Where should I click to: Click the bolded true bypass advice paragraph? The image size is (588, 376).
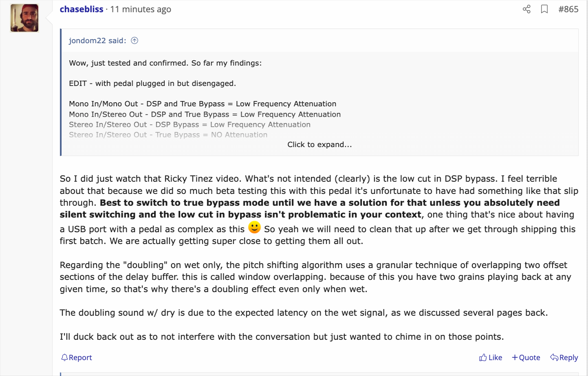[310, 209]
